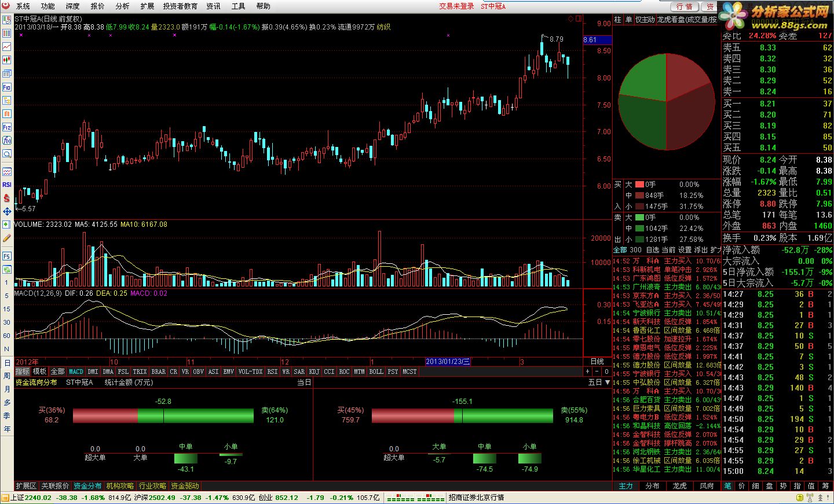Open the 投资者教育 menu
The image size is (834, 504).
click(x=180, y=6)
